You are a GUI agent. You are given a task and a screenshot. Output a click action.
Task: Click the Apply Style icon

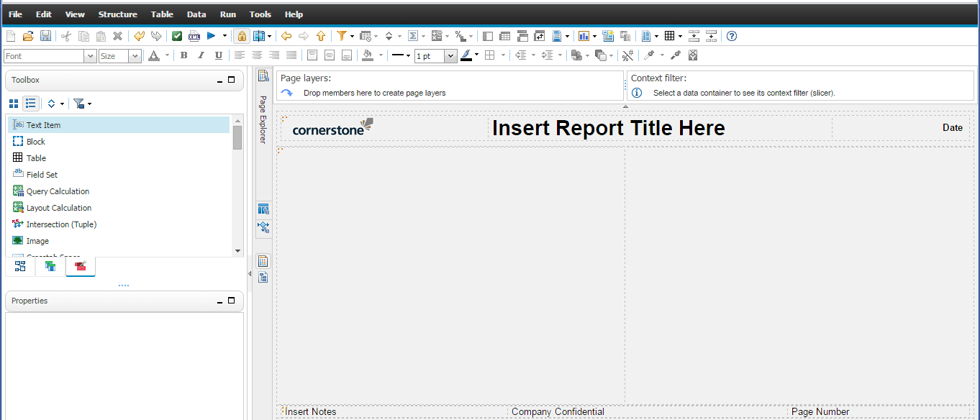pyautogui.click(x=676, y=55)
